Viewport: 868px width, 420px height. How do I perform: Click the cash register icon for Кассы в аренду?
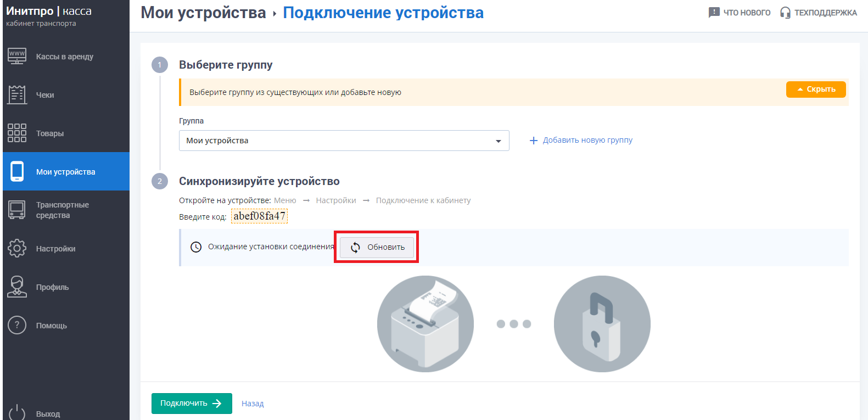17,56
